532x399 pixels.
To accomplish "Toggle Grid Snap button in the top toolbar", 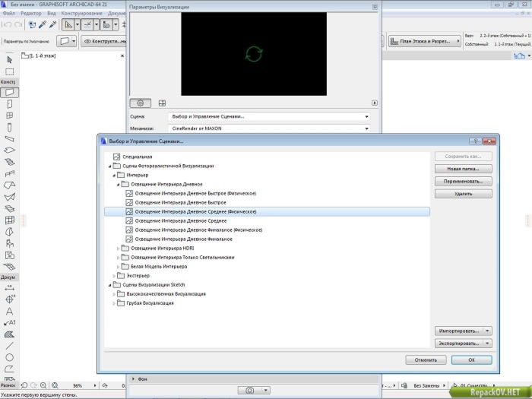I will pyautogui.click(x=106, y=24).
